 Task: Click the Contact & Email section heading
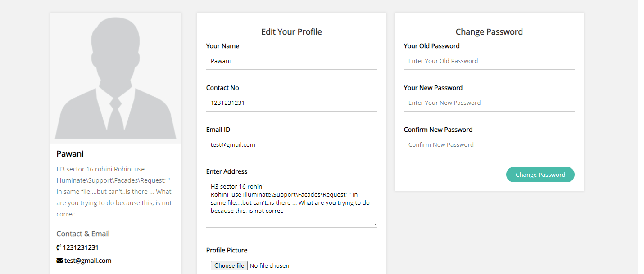83,234
